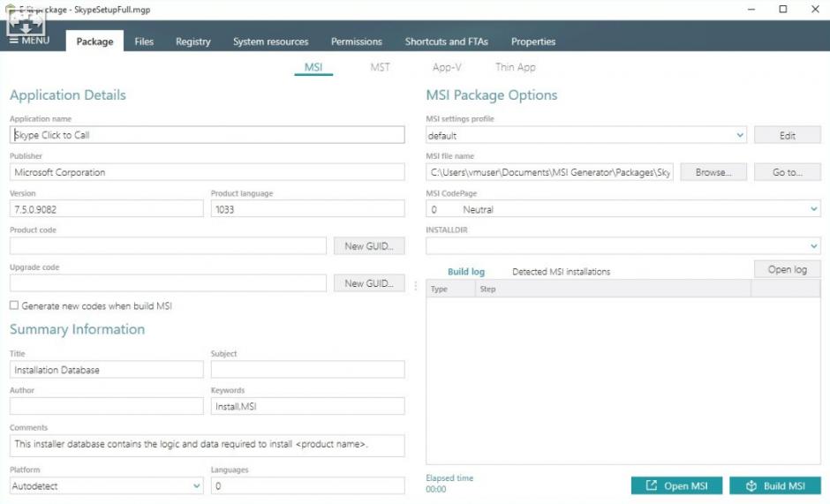This screenshot has width=830, height=504.
Task: Click the Build MSI button
Action: (775, 485)
